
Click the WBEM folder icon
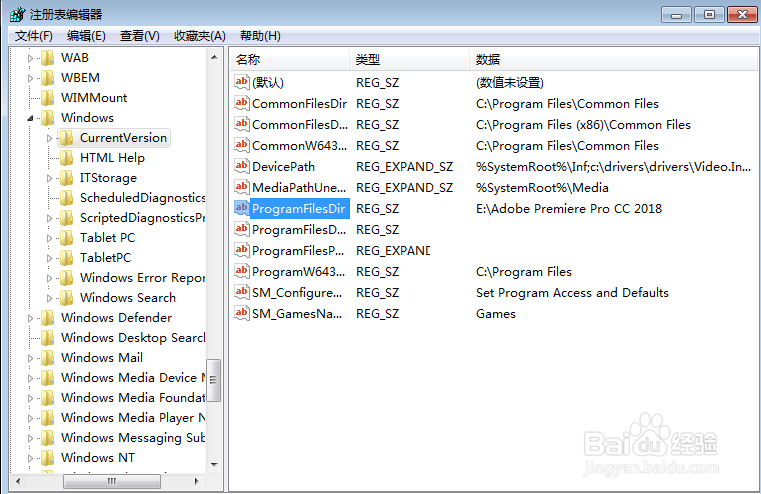tap(48, 78)
